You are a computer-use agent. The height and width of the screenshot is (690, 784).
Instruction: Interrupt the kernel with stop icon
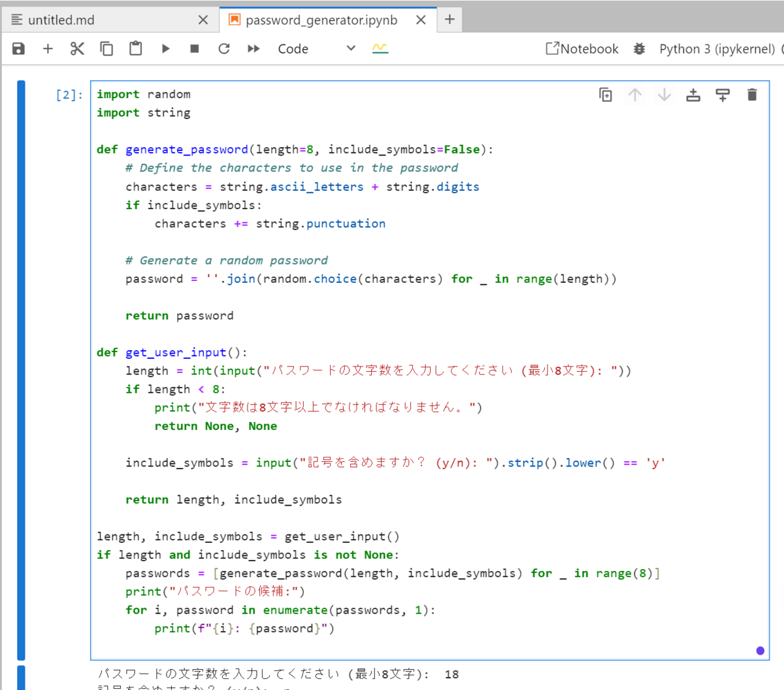pos(194,48)
